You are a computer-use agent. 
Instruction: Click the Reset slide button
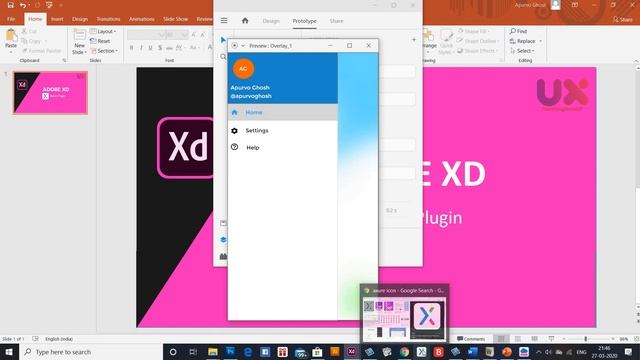[x=100, y=41]
